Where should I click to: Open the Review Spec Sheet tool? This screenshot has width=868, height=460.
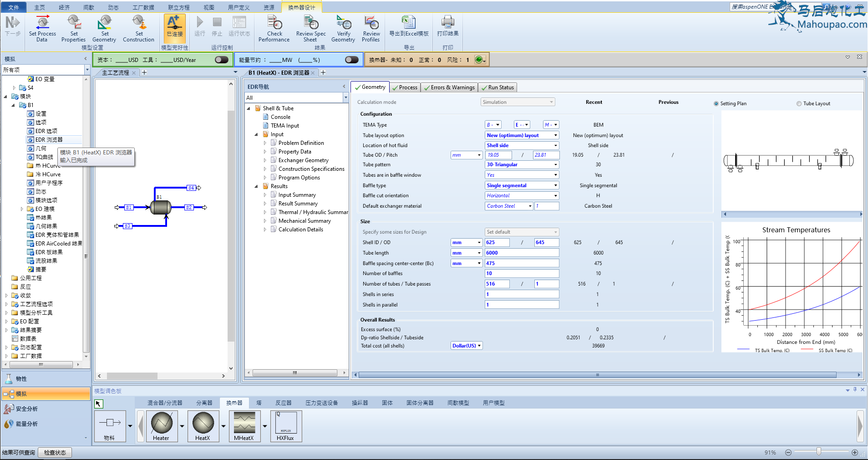pyautogui.click(x=311, y=28)
